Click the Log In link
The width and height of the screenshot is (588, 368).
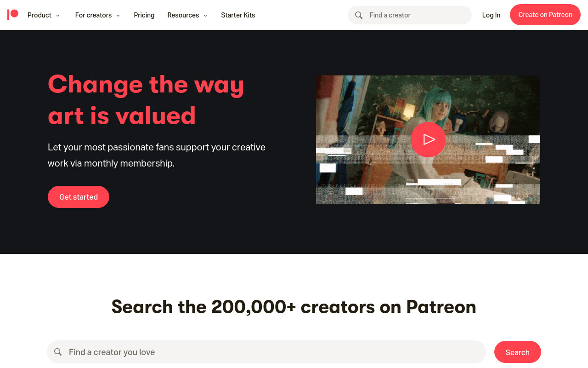[491, 15]
